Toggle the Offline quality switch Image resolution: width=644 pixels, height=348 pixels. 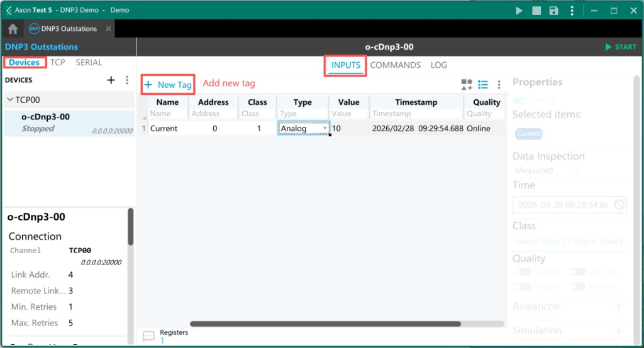[x=523, y=272]
